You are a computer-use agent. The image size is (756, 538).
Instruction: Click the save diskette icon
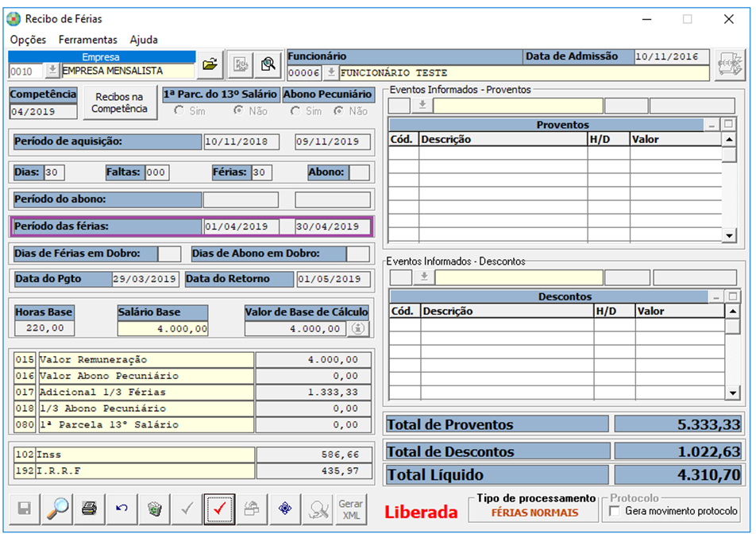pyautogui.click(x=24, y=509)
